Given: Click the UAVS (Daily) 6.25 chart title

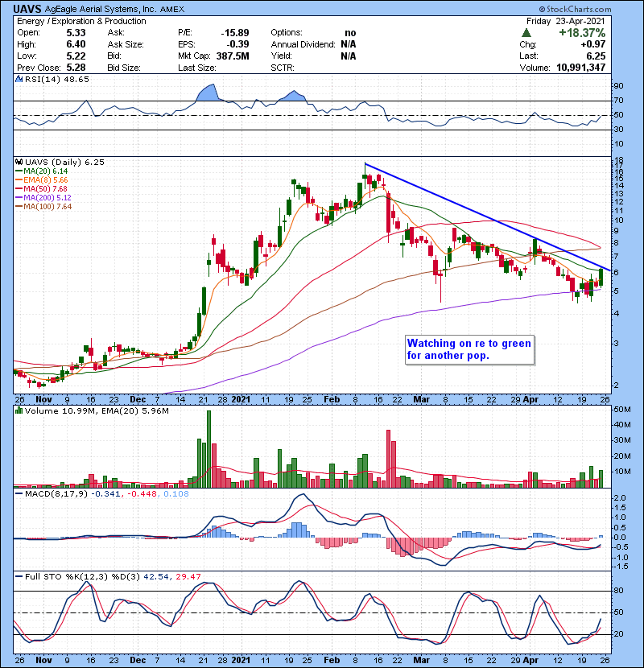Looking at the screenshot, I should (64, 162).
